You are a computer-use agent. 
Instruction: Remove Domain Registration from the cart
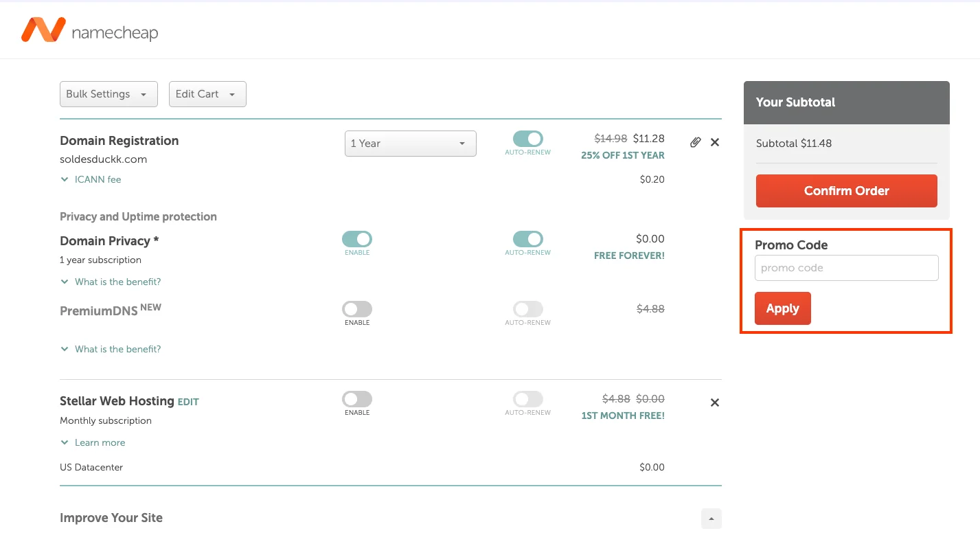(714, 141)
